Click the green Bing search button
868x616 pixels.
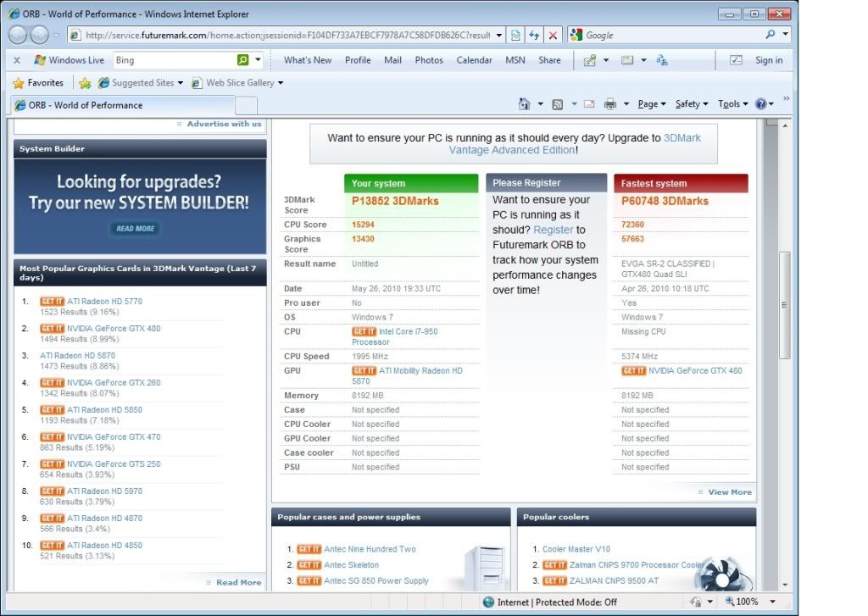[x=242, y=59]
